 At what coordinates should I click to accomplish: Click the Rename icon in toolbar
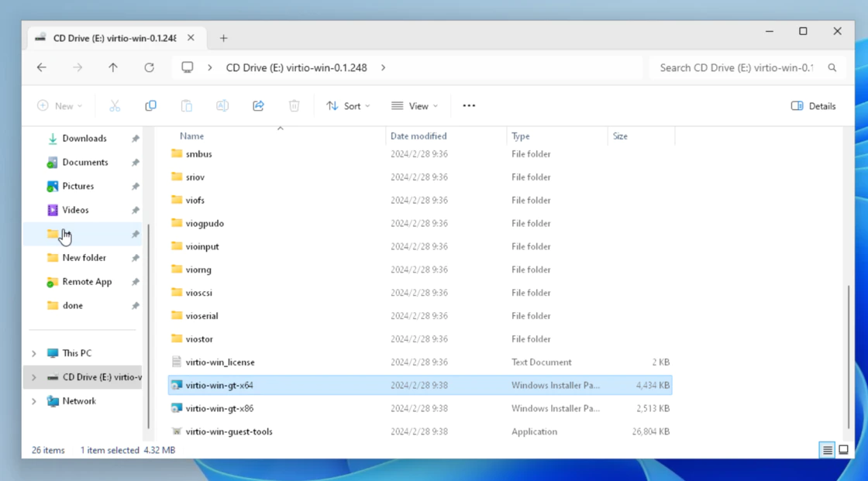point(222,105)
